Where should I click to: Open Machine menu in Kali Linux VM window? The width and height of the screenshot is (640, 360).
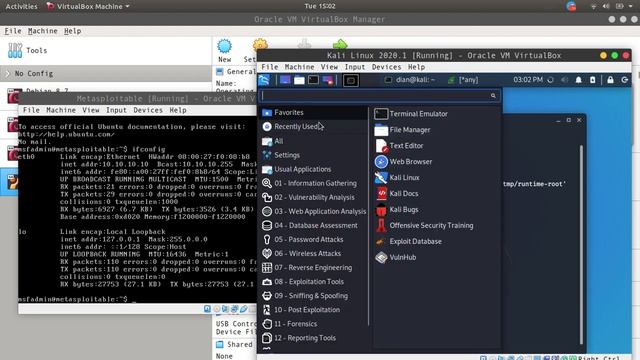pos(299,67)
